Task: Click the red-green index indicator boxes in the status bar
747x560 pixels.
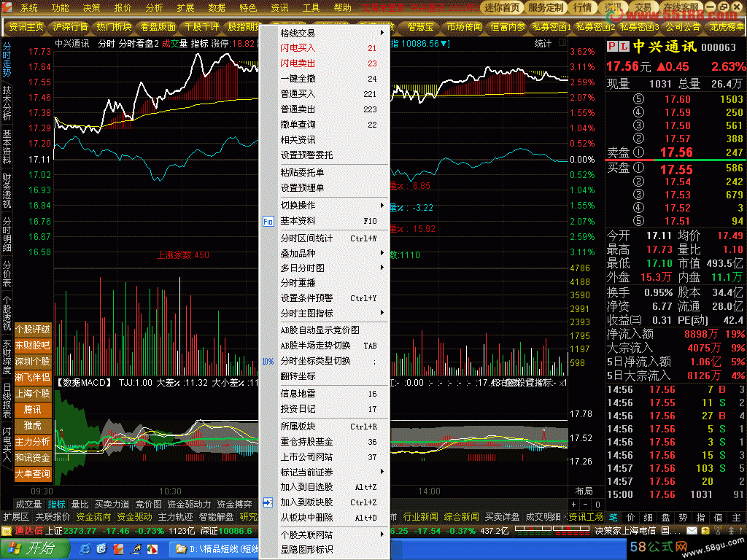Action: [x=553, y=531]
